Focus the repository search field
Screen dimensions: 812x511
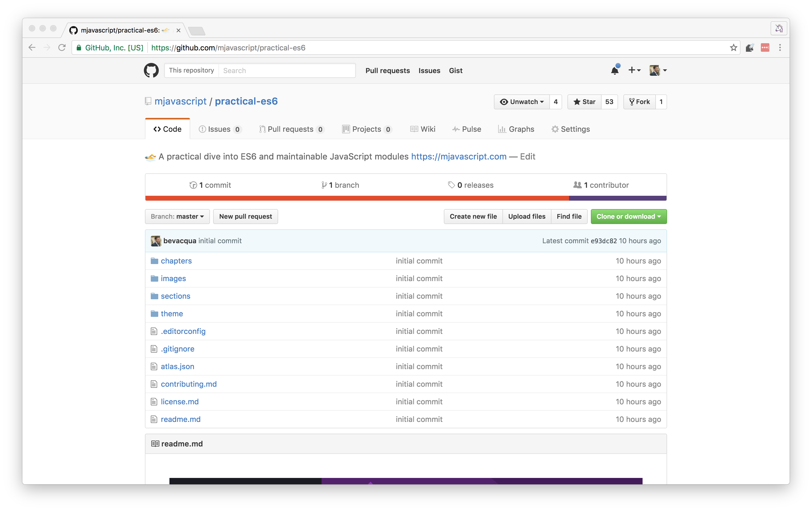(x=287, y=70)
